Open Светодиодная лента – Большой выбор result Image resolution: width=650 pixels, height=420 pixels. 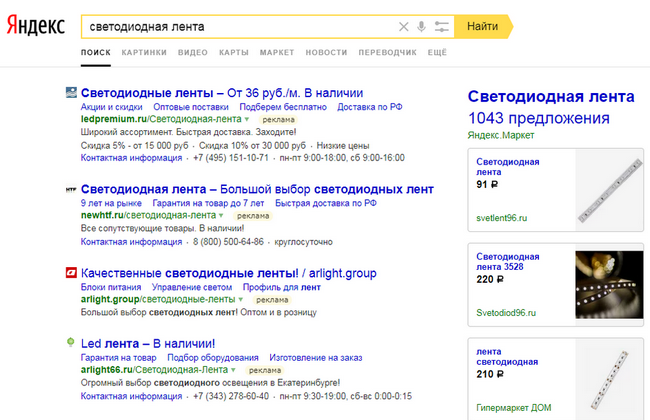coord(257,189)
